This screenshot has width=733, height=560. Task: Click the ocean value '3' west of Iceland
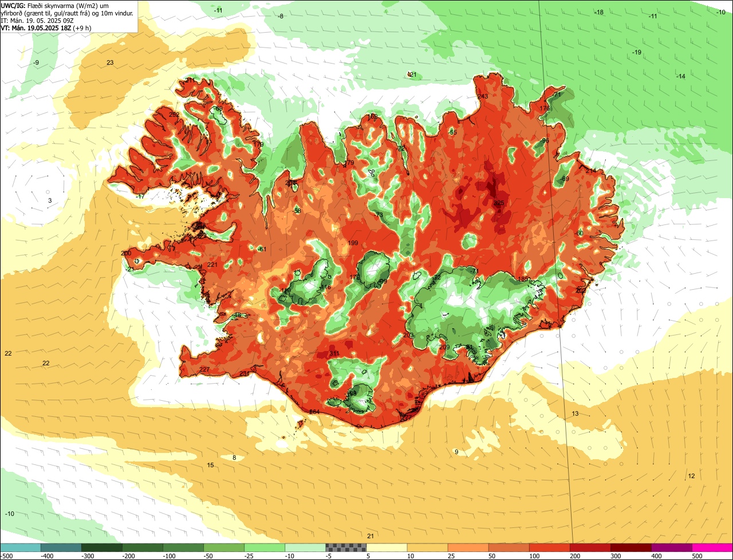click(x=50, y=200)
